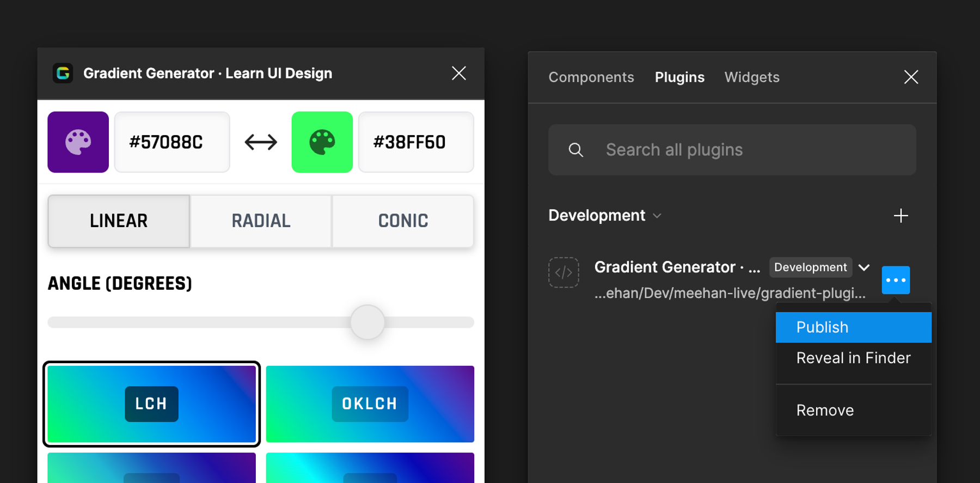This screenshot has height=483, width=980.
Task: Open the Development badge dropdown arrow
Action: point(864,267)
